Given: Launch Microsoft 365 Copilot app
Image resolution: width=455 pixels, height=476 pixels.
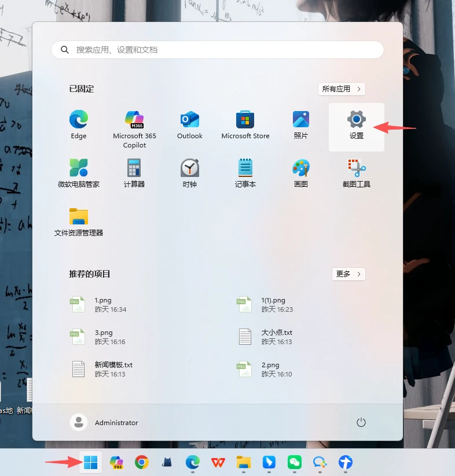Looking at the screenshot, I should coord(134,128).
